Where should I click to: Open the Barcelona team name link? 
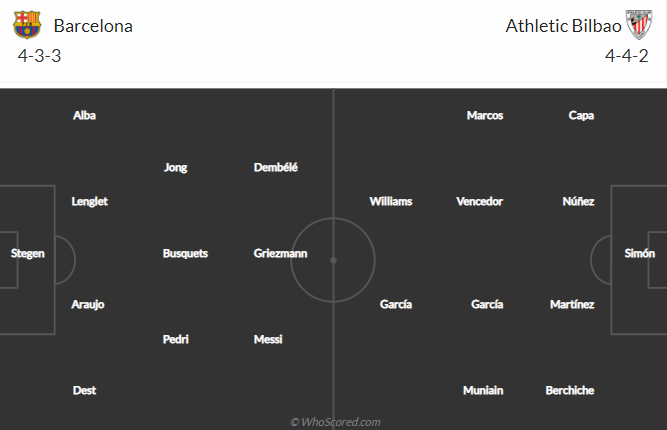coord(93,26)
